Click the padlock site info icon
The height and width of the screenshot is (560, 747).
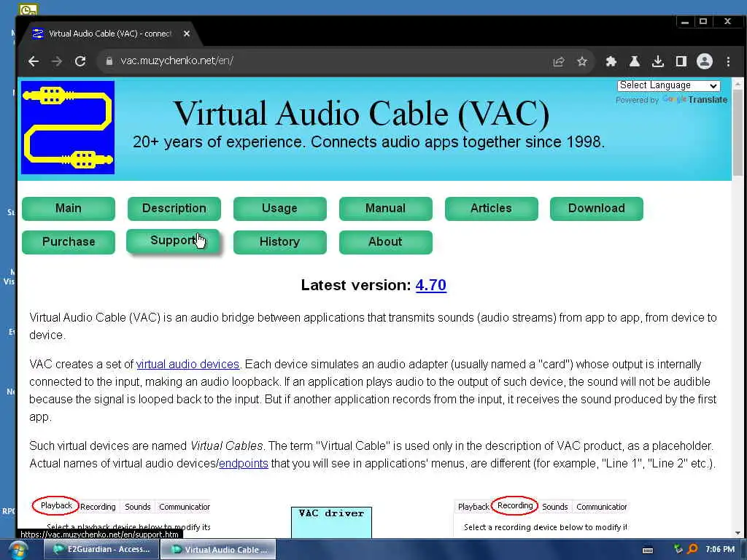(x=109, y=61)
